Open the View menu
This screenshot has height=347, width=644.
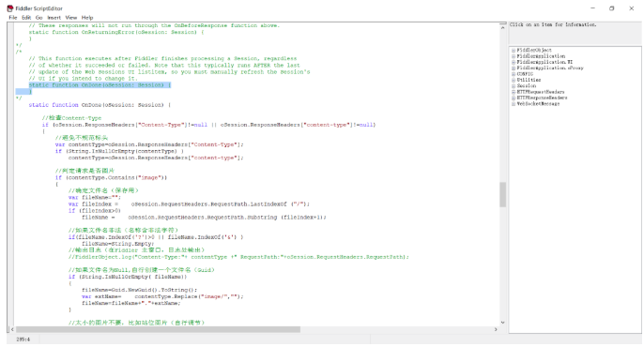71,18
